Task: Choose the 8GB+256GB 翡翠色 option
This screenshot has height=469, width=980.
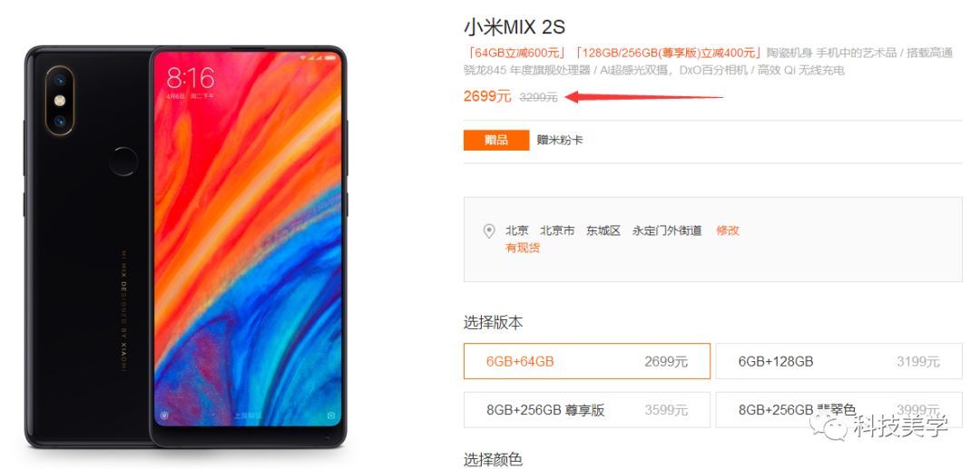Action: pyautogui.click(x=838, y=410)
